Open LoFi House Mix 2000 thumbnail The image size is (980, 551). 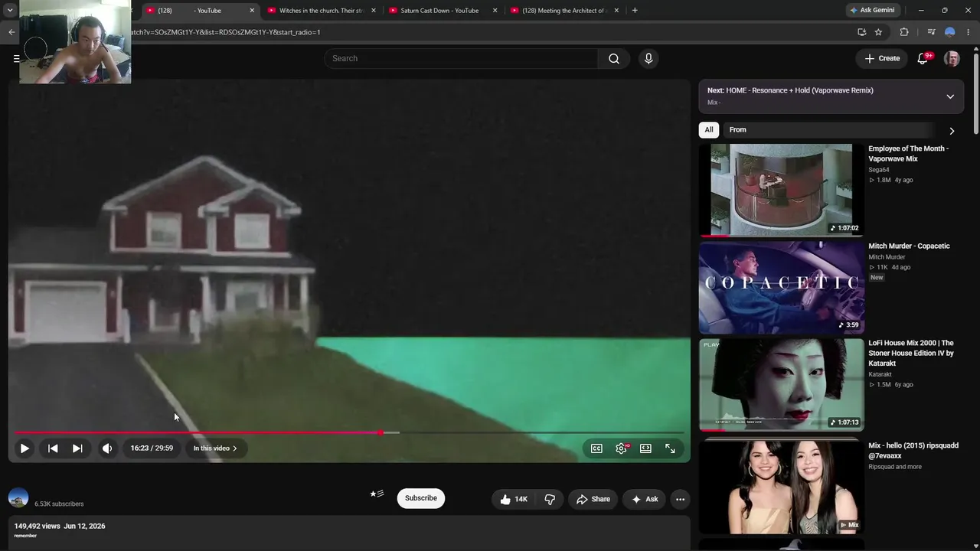781,385
